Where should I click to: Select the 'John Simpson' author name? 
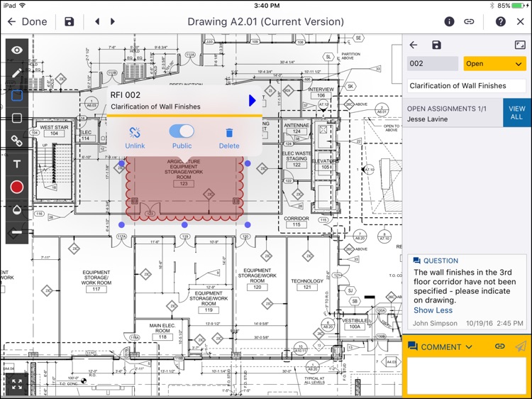435,323
